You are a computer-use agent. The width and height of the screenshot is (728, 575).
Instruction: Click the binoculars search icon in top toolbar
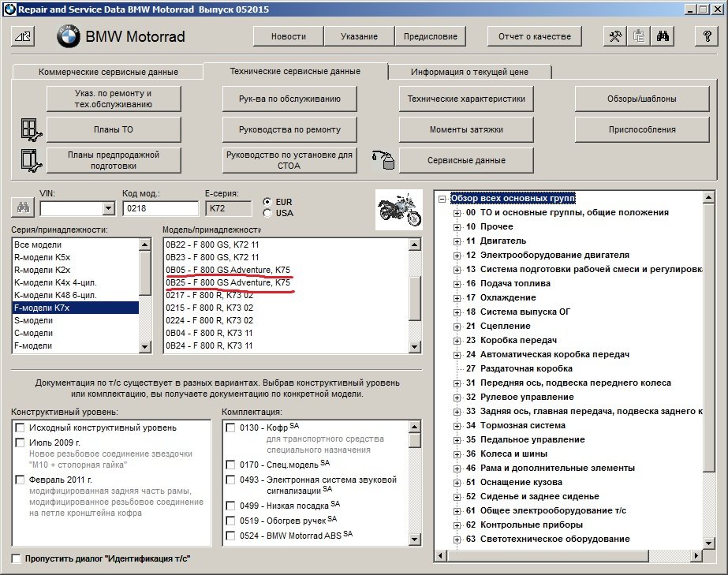(x=662, y=36)
